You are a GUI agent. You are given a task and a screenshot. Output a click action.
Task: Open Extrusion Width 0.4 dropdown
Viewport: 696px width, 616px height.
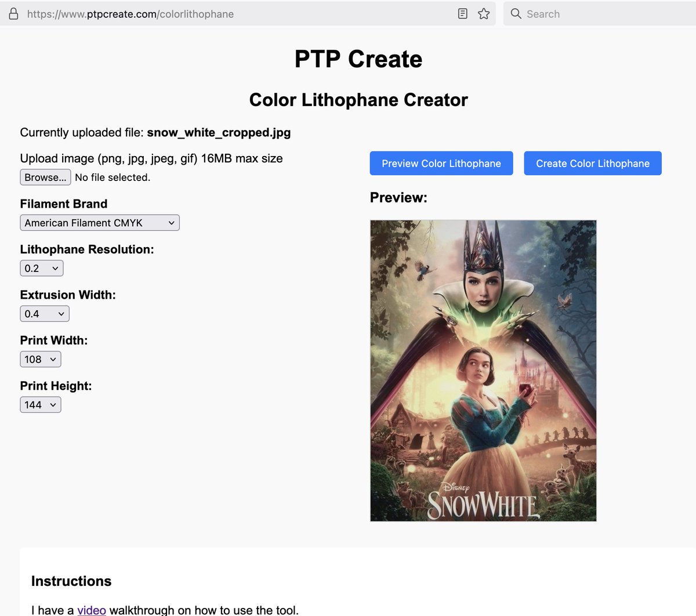click(45, 314)
